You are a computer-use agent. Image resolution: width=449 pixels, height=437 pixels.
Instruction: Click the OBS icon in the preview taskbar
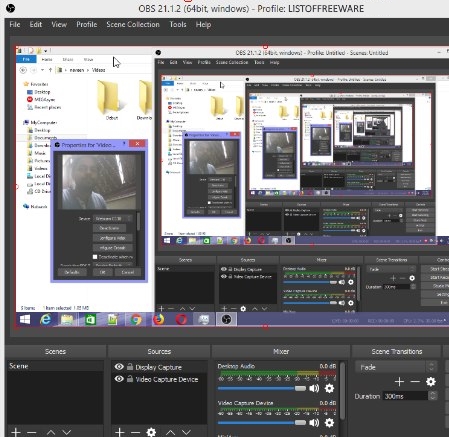coord(227,319)
